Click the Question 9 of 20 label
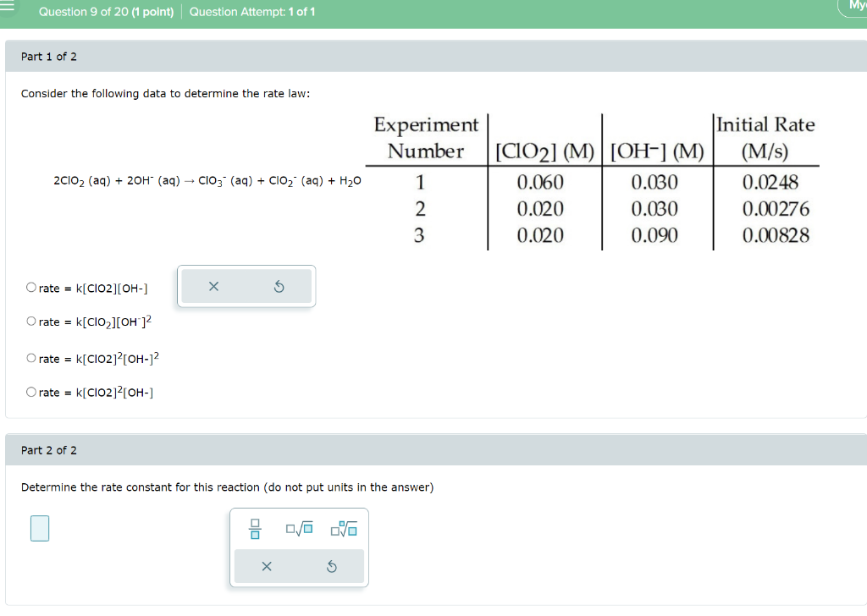Viewport: 867px width, 616px height. click(x=106, y=12)
